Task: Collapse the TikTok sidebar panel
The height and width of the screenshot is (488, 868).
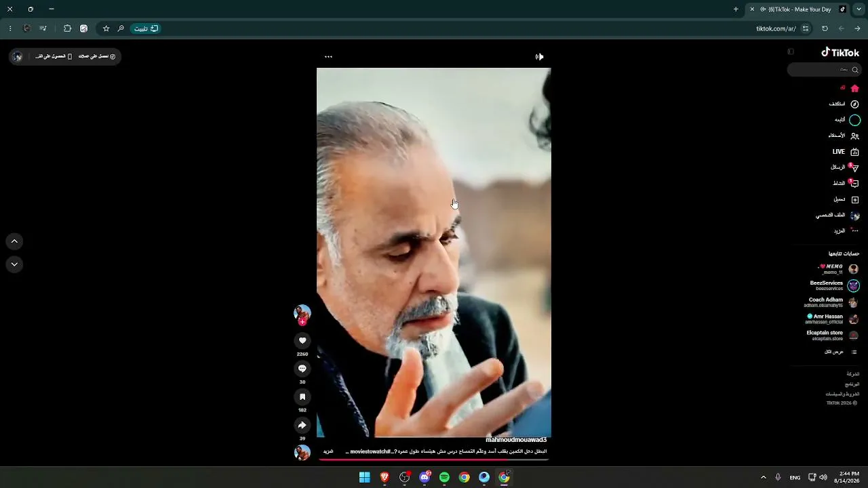Action: pyautogui.click(x=791, y=52)
